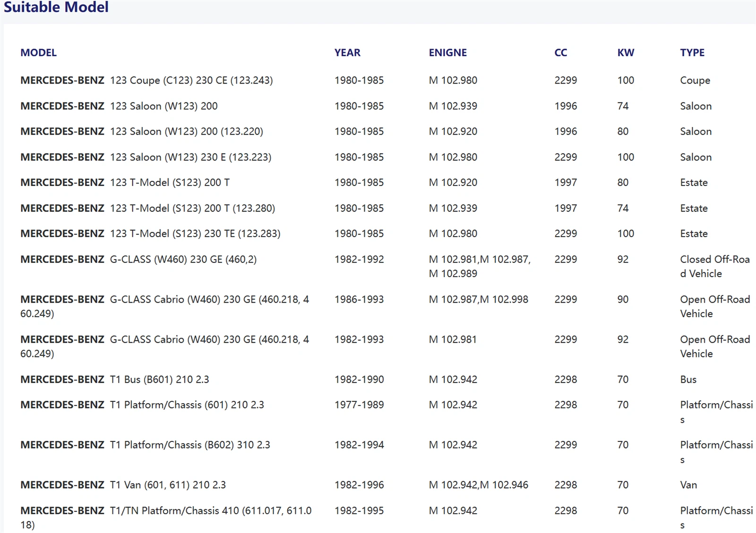
Task: Click the ENIGNE column header
Action: [x=447, y=53]
